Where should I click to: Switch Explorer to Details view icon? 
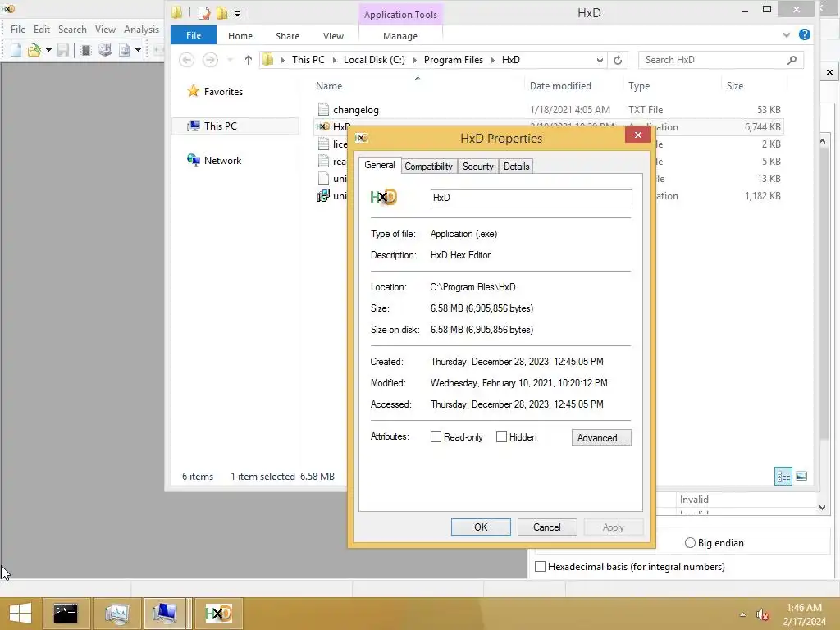[783, 477]
